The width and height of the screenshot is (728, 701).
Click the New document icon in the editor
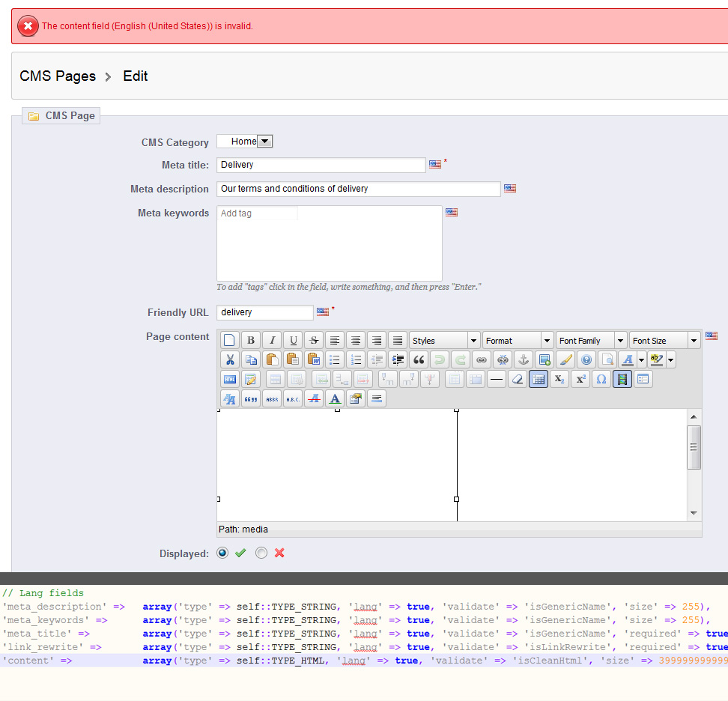229,340
